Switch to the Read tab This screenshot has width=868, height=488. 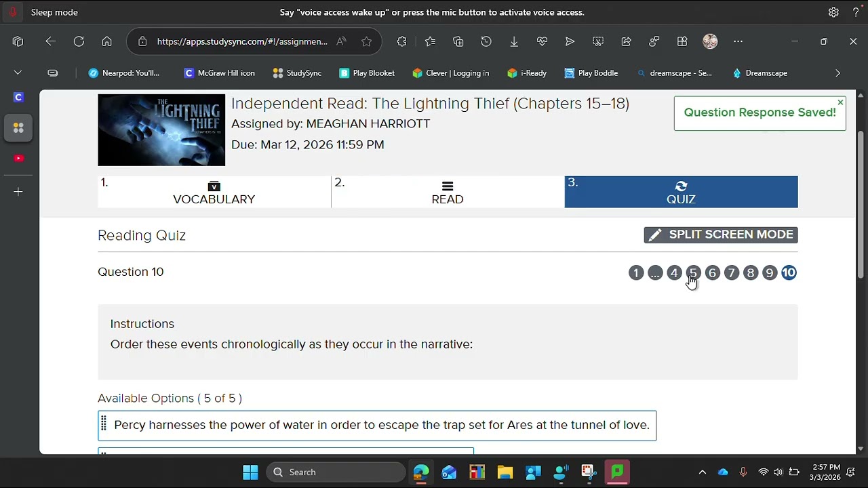[x=448, y=192]
